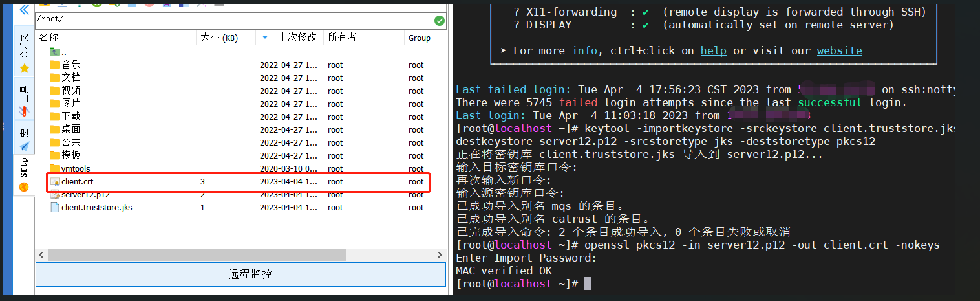Click the terminal line 'MAC verified OK'

(x=504, y=271)
